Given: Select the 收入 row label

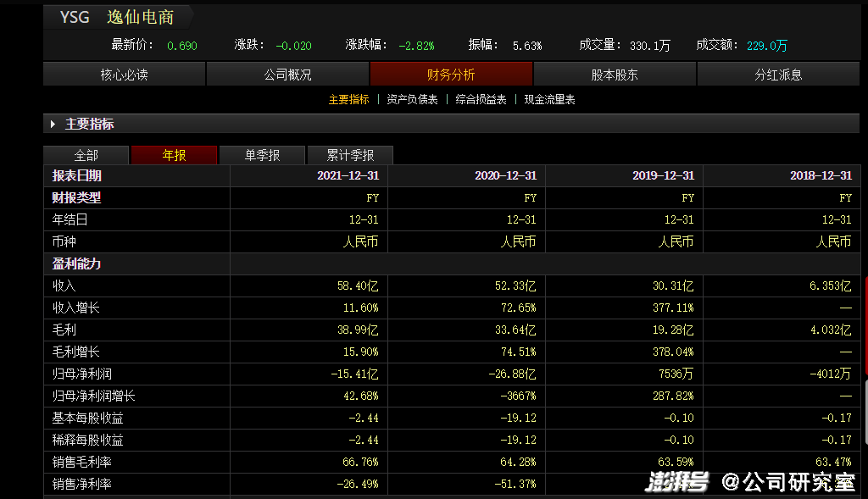Looking at the screenshot, I should pos(64,286).
